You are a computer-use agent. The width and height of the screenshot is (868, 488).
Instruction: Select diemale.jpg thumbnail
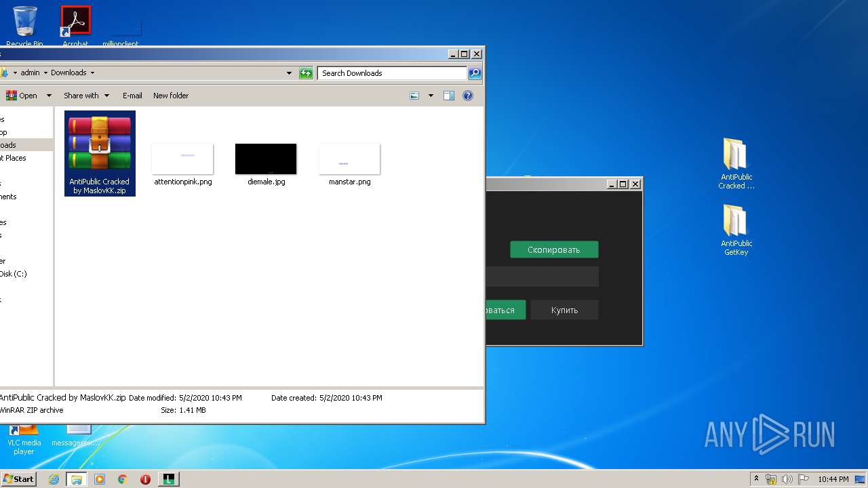pos(266,164)
